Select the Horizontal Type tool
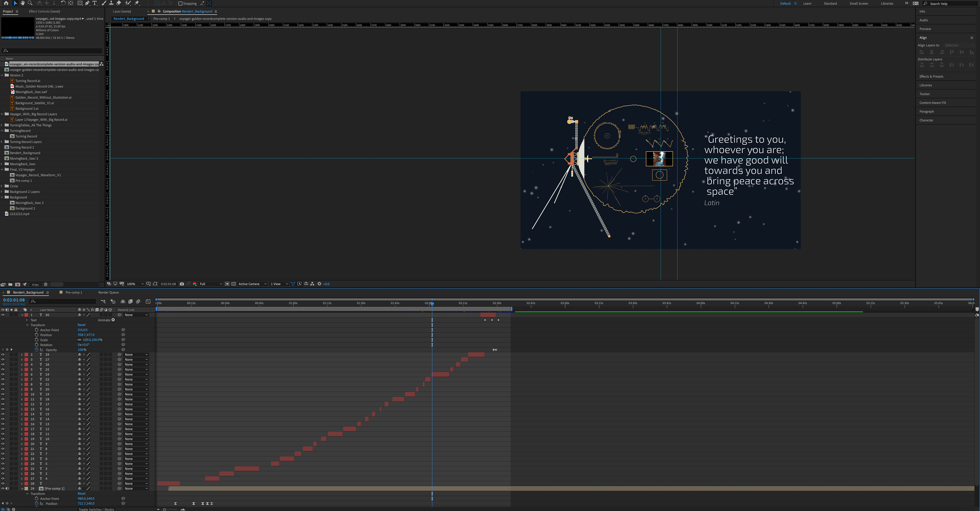Screen dimensions: 980x511 pyautogui.click(x=95, y=3)
